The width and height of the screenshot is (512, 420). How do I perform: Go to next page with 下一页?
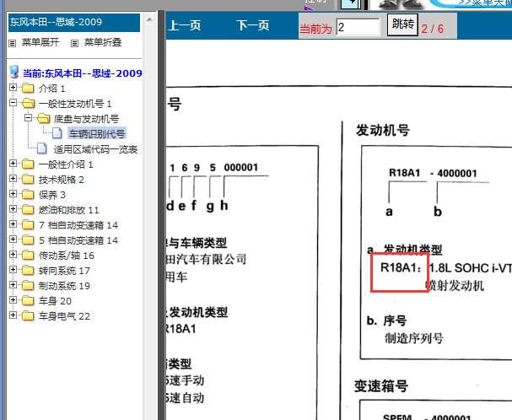[253, 25]
